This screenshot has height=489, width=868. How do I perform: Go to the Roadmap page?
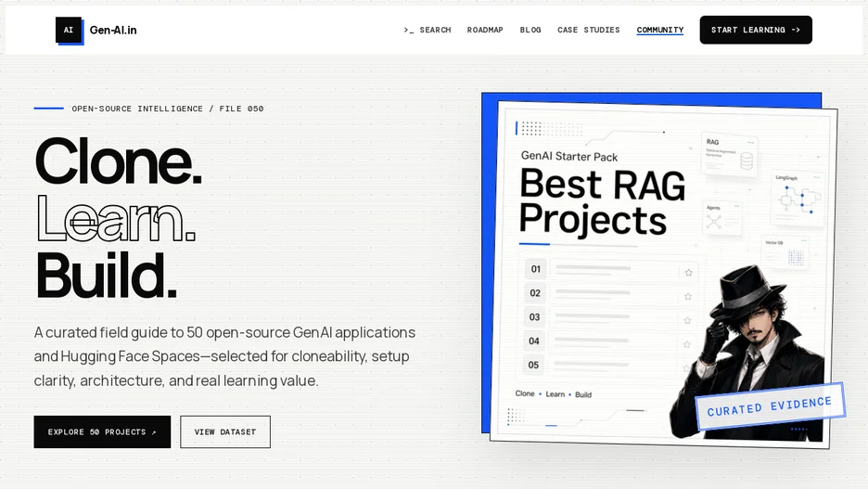coord(485,30)
